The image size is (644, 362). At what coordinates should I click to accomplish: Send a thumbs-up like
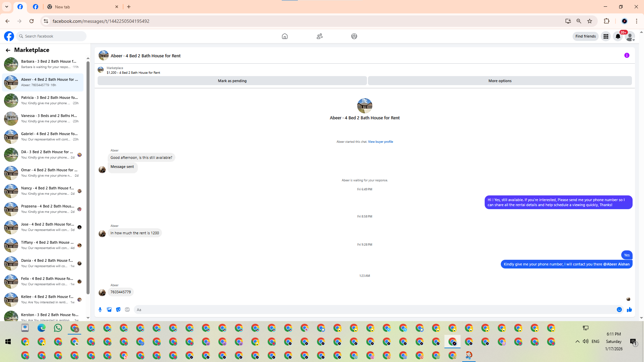[x=629, y=310]
